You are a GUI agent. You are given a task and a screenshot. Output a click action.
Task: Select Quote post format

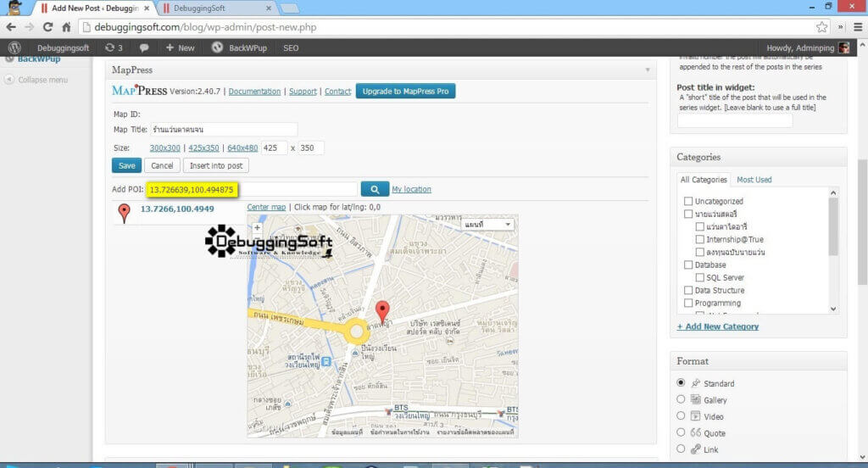[x=681, y=432]
